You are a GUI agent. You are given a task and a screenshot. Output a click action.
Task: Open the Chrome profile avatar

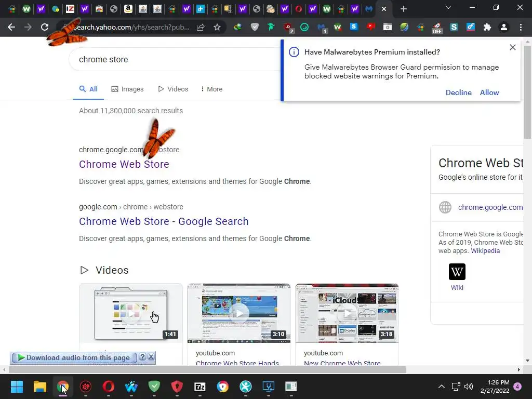tap(504, 27)
